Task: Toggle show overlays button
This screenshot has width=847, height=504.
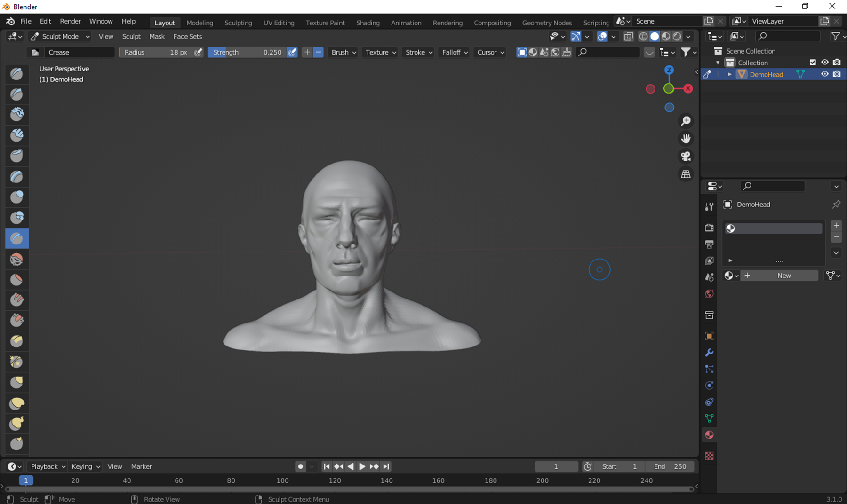Action: coord(602,36)
